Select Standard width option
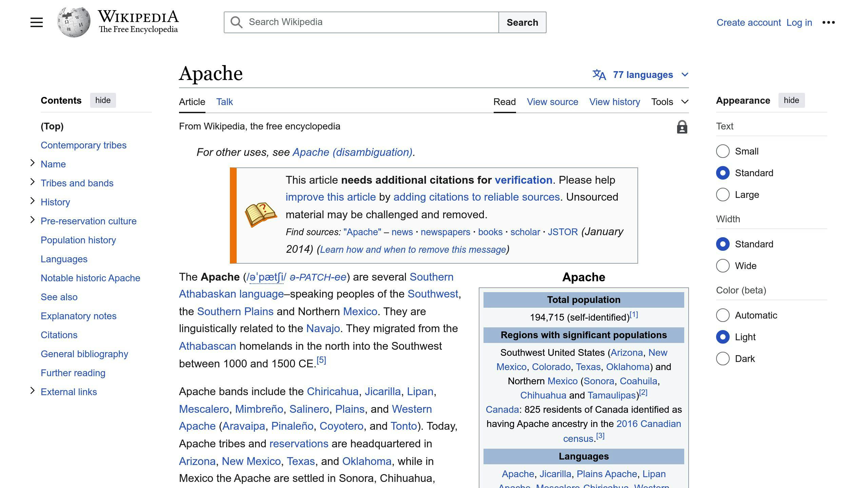Screen dimensions: 868x488 [x=723, y=244]
